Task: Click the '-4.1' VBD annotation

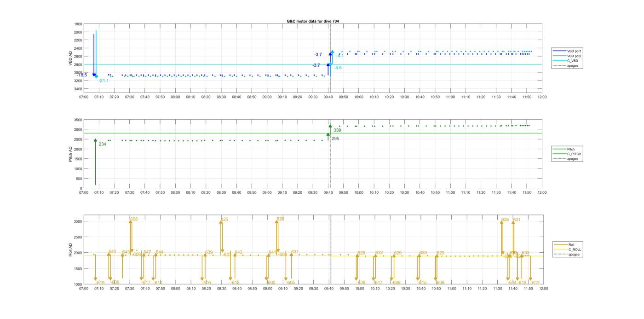Action: [x=340, y=56]
